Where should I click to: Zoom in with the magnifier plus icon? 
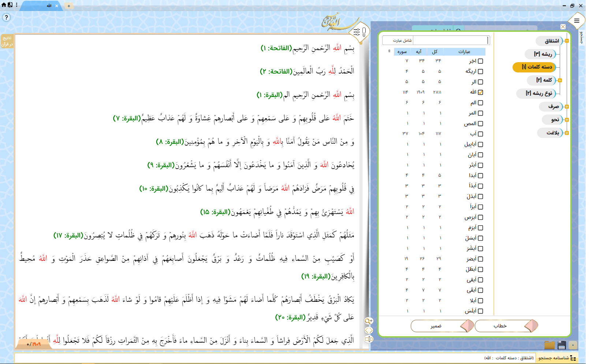(369, 321)
